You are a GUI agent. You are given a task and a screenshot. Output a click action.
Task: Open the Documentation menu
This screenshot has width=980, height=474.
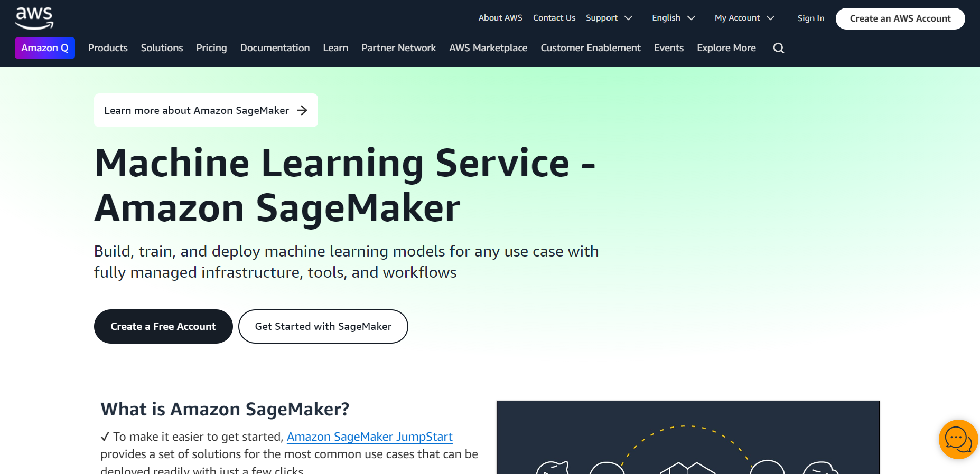(275, 48)
